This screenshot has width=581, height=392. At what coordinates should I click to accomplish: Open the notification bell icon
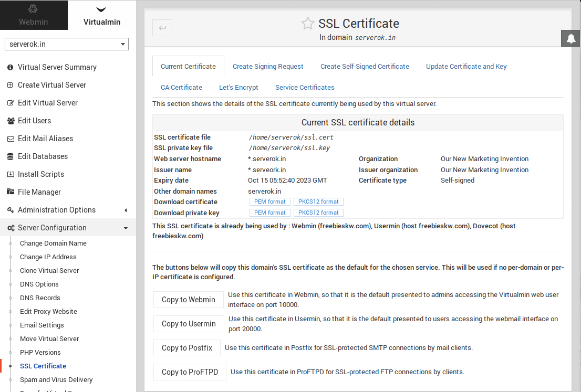coord(570,38)
